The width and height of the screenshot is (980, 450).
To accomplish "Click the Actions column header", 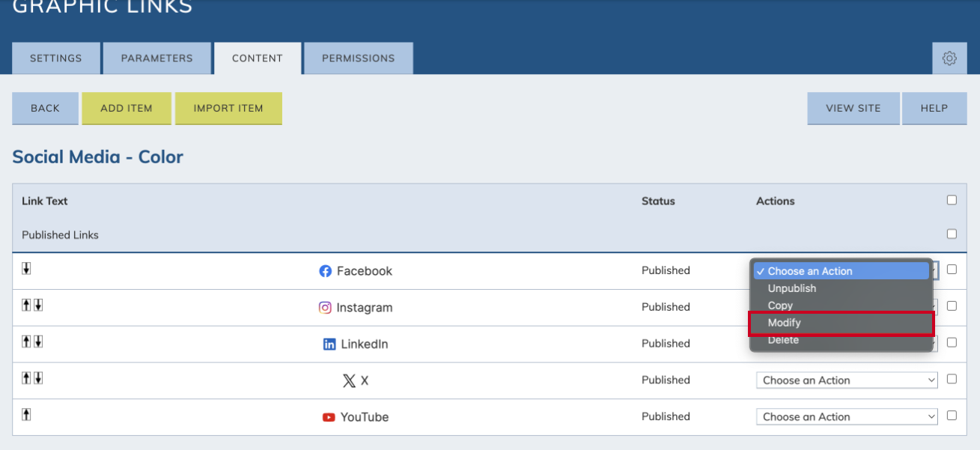I will pyautogui.click(x=776, y=201).
